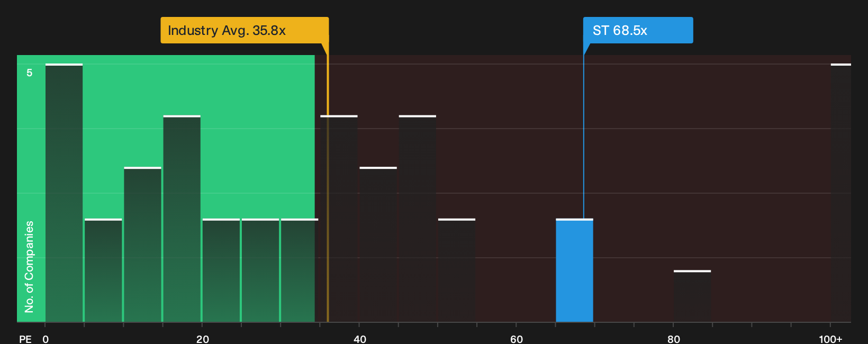Click the y-axis value 5

[x=30, y=73]
